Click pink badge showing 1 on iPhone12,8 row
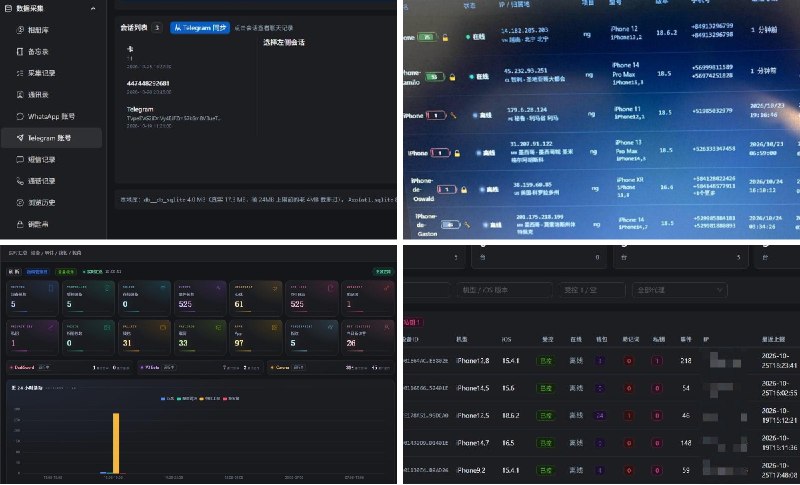 point(657,361)
